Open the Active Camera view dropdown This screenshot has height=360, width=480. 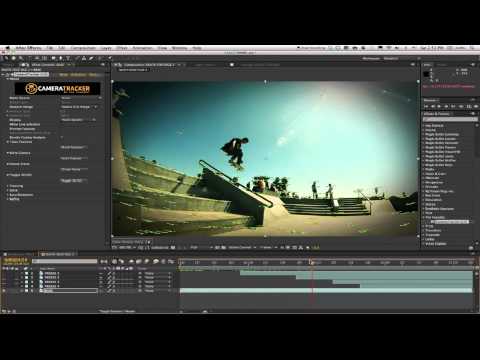(x=242, y=248)
